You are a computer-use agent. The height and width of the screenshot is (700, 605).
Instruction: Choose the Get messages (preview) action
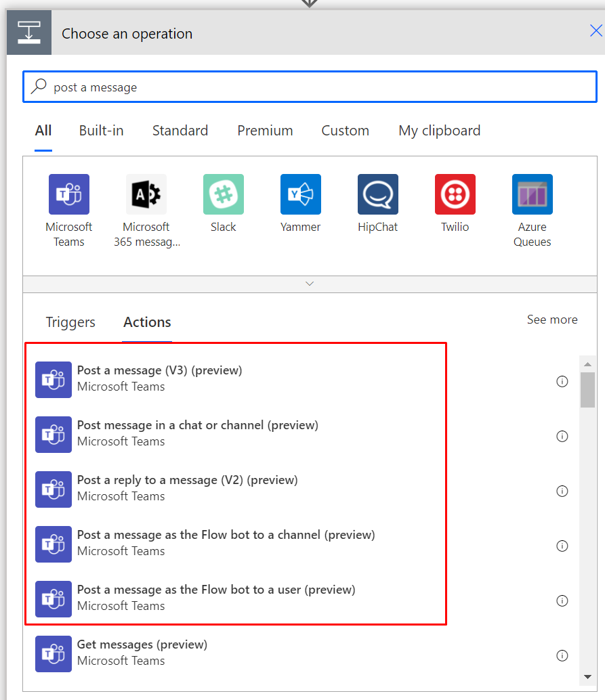[x=142, y=644]
